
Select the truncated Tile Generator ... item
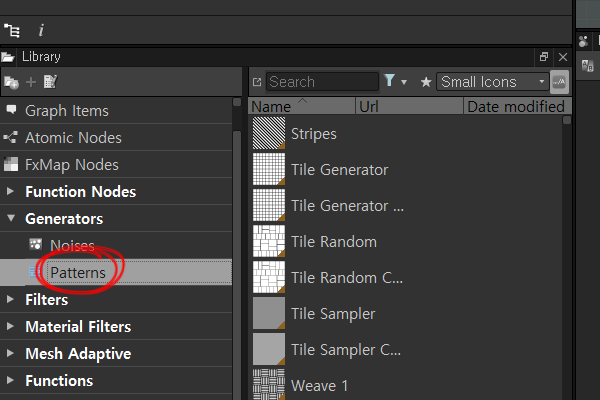pos(347,206)
